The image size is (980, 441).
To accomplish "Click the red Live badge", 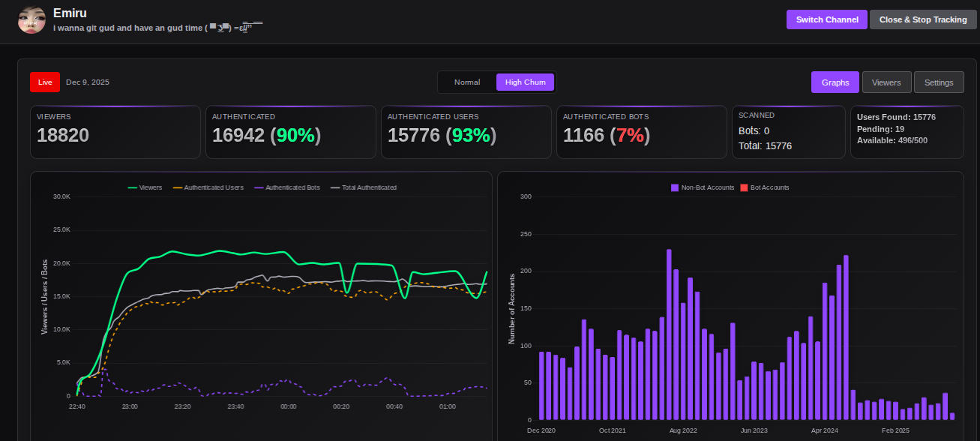I will 45,82.
